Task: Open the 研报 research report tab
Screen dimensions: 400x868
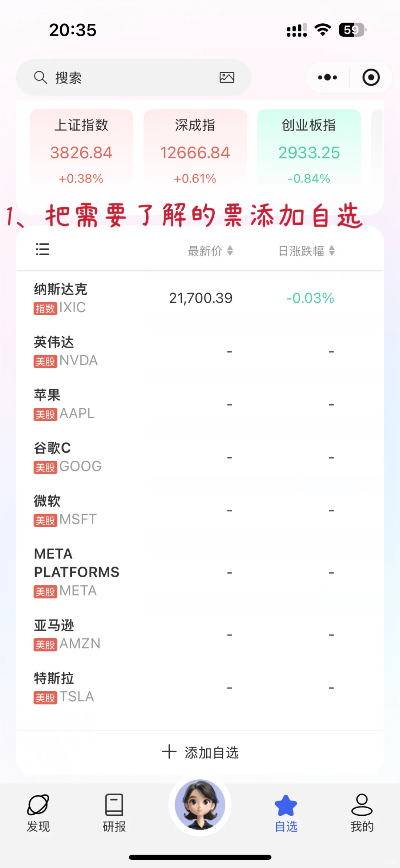Action: pyautogui.click(x=114, y=813)
